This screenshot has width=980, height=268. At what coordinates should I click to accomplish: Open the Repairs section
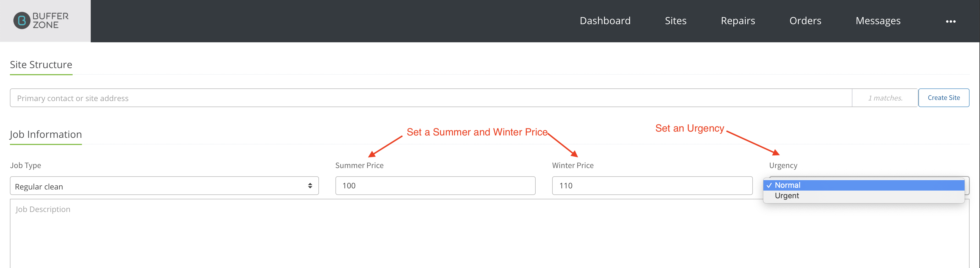738,21
